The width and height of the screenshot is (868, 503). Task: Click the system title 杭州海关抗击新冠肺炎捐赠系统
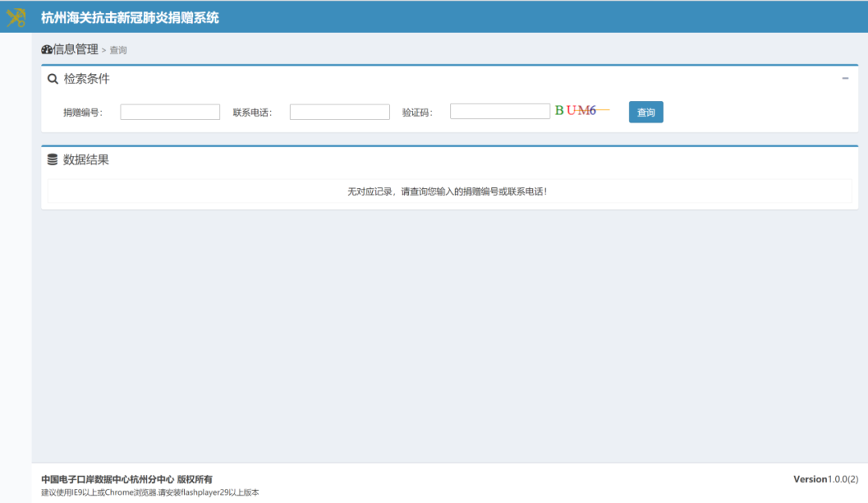pos(129,17)
